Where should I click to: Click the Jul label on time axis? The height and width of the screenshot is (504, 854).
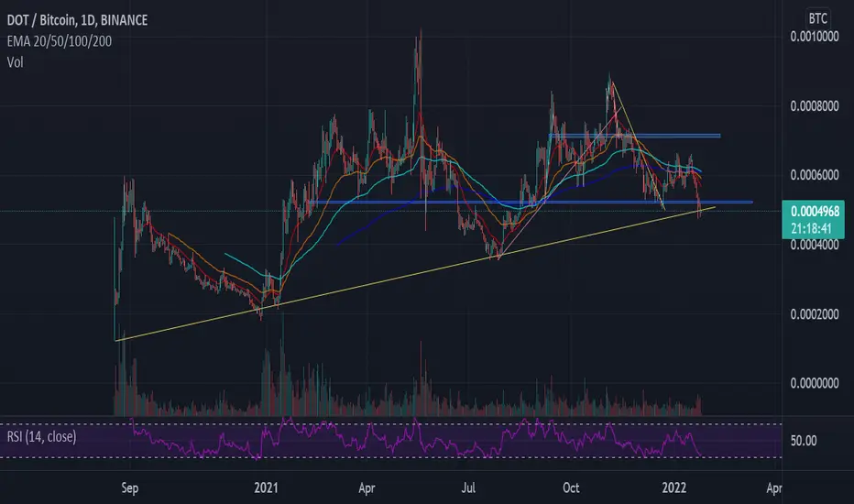pyautogui.click(x=468, y=488)
